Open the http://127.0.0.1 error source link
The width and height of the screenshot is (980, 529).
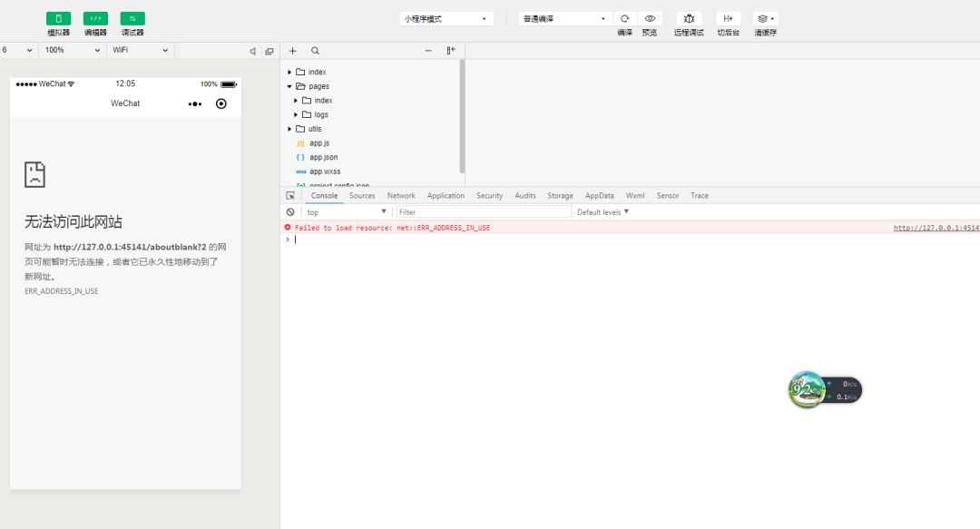point(936,228)
